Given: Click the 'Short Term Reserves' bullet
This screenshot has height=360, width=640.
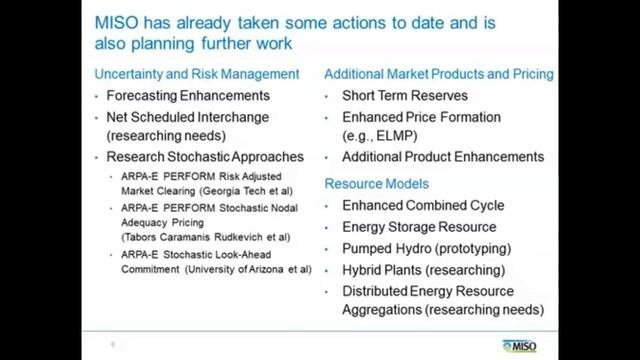Looking at the screenshot, I should [405, 96].
